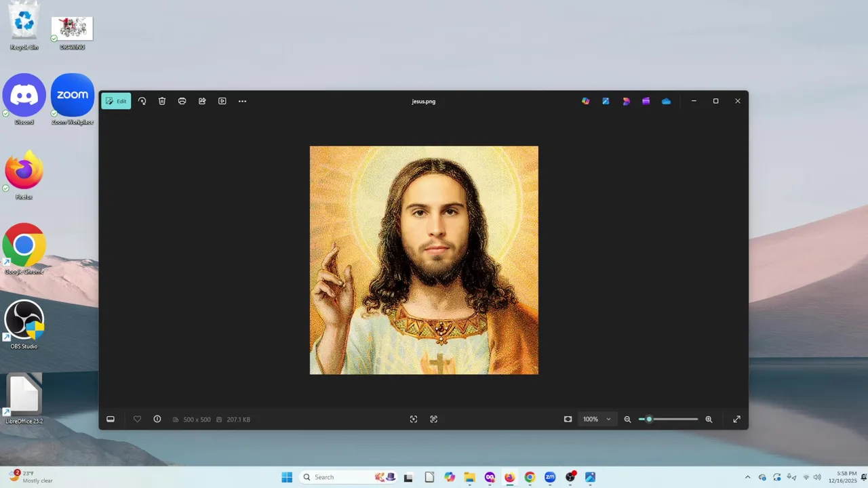
Task: Select the Recycle Bin desktop icon
Action: pyautogui.click(x=24, y=26)
